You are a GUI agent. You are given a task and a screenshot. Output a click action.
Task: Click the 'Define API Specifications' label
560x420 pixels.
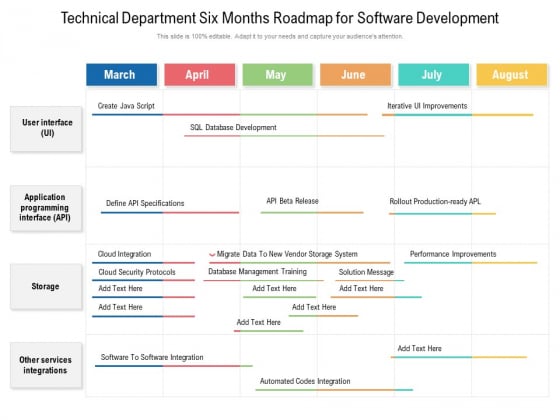pos(145,203)
